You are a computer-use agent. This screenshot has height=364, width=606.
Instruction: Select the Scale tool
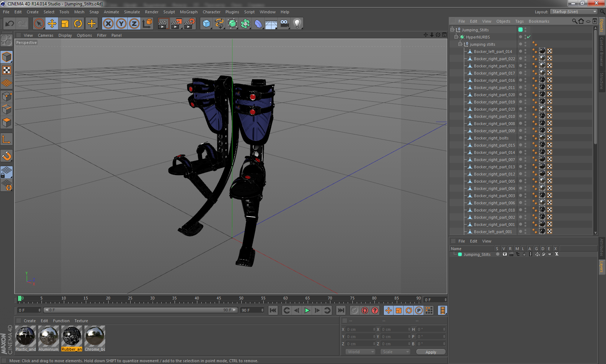pyautogui.click(x=65, y=24)
